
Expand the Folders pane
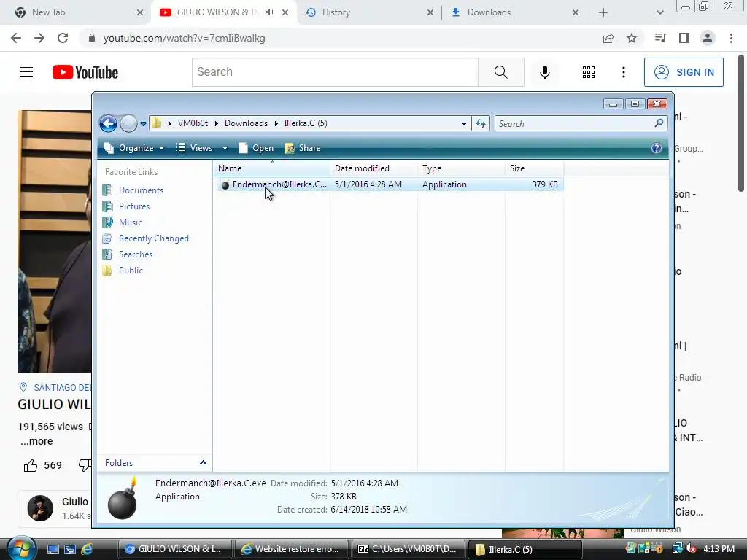click(x=203, y=463)
